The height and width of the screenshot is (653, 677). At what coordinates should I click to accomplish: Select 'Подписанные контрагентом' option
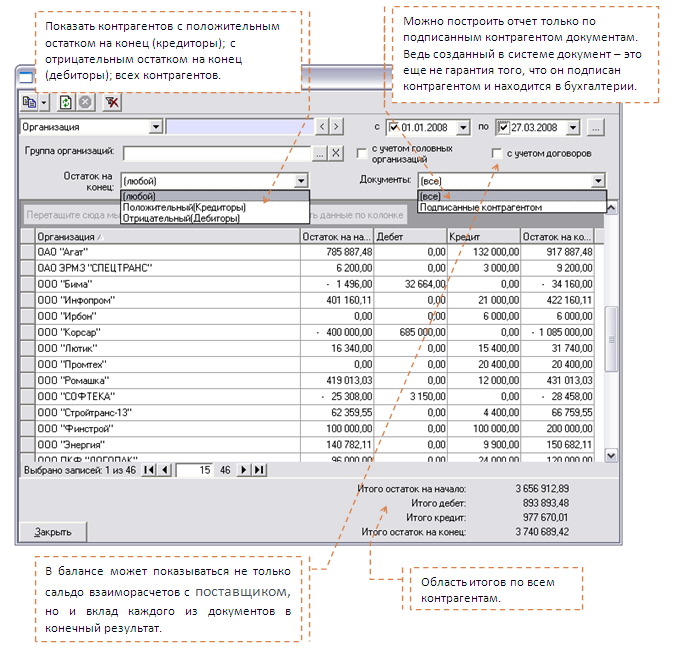[512, 207]
